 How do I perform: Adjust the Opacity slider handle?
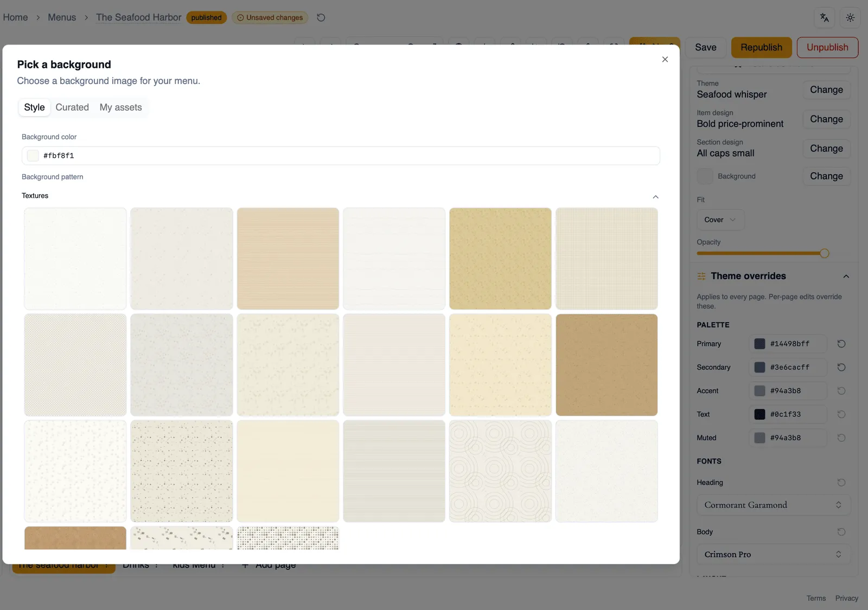pyautogui.click(x=824, y=253)
